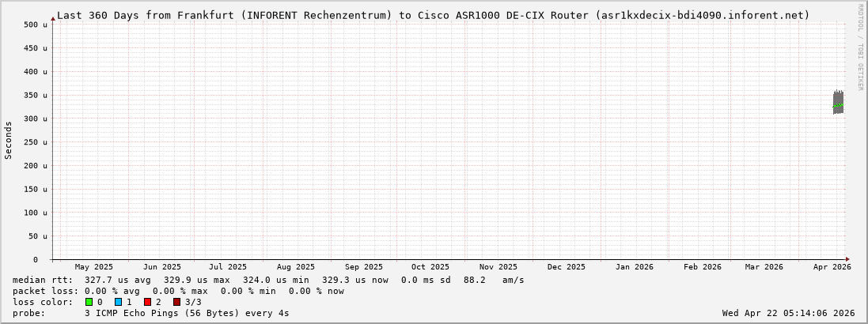
Task: Click the 100 u y-axis label
Action: click(36, 213)
